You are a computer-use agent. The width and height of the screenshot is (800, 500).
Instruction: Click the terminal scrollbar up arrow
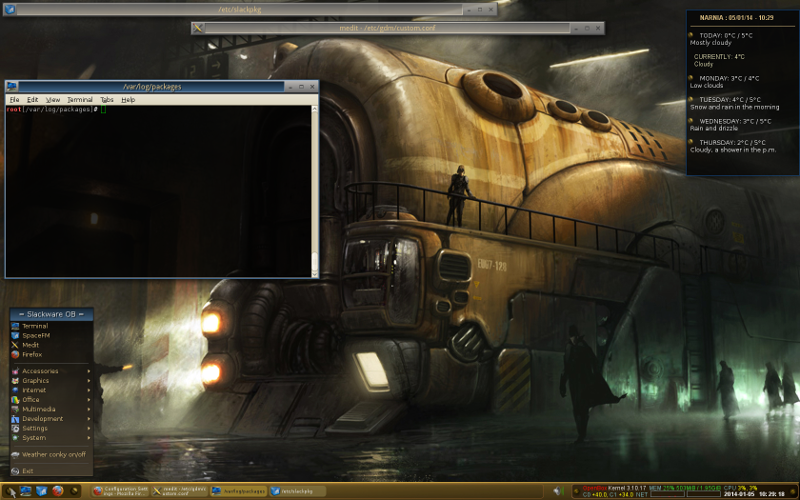pos(315,109)
